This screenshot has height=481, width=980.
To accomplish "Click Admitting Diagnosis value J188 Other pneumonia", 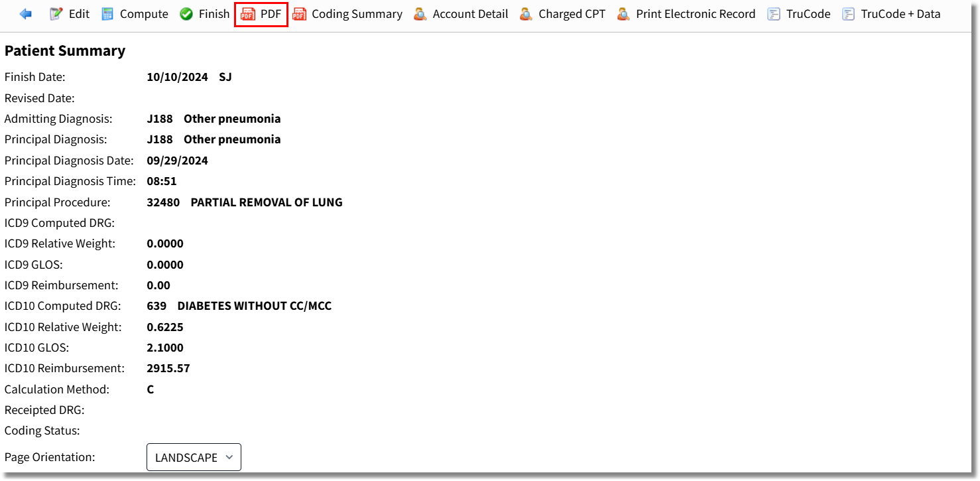I will tap(214, 119).
